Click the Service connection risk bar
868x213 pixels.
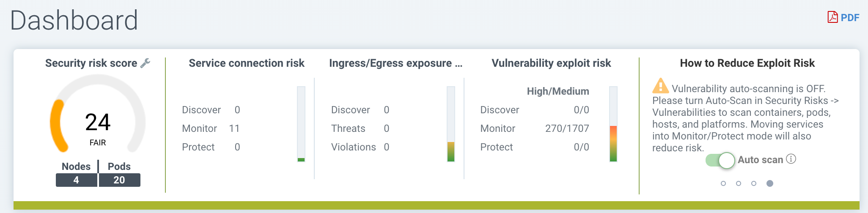pos(301,124)
